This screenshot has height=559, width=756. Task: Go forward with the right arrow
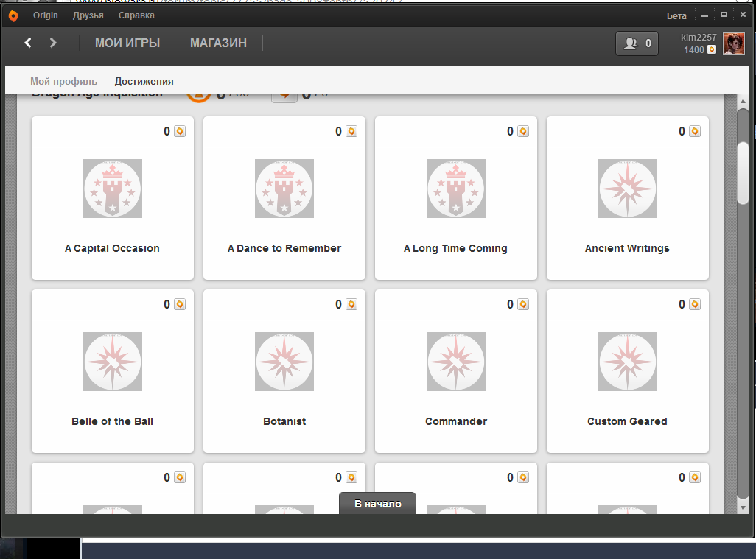pos(53,43)
